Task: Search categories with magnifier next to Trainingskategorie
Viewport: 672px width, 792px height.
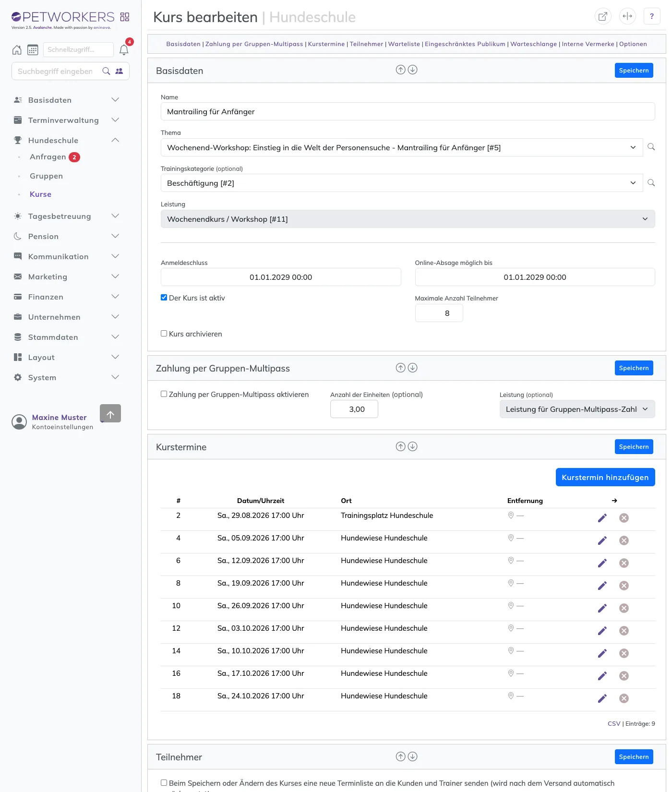Action: point(651,183)
